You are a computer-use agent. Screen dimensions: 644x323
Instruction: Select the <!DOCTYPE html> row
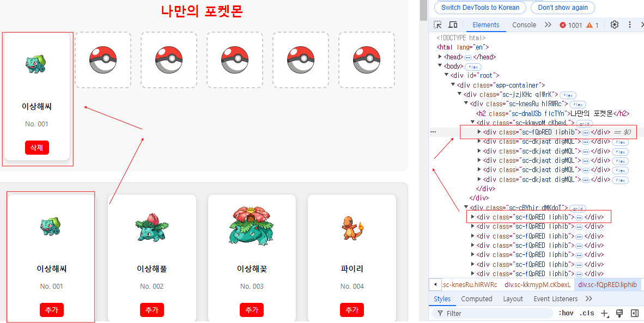tap(461, 38)
